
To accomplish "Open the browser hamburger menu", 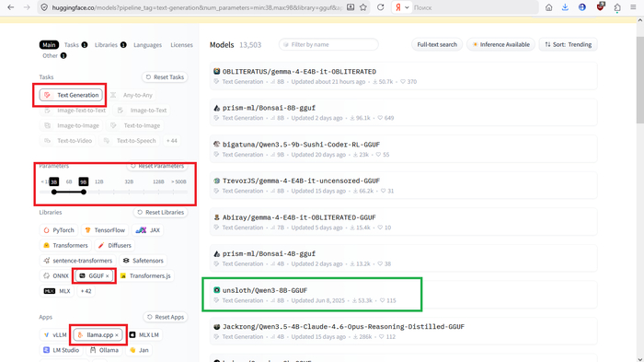I will (633, 7).
